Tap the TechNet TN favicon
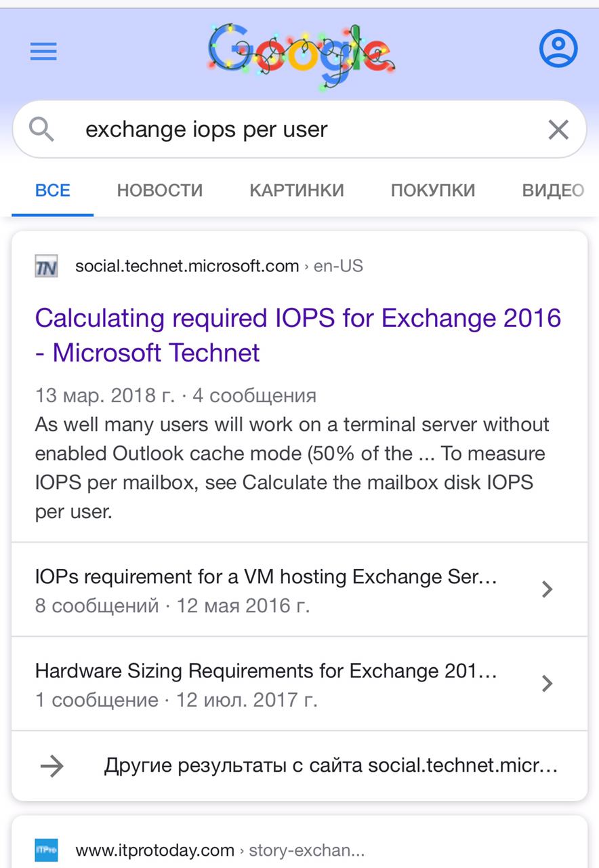 (47, 266)
